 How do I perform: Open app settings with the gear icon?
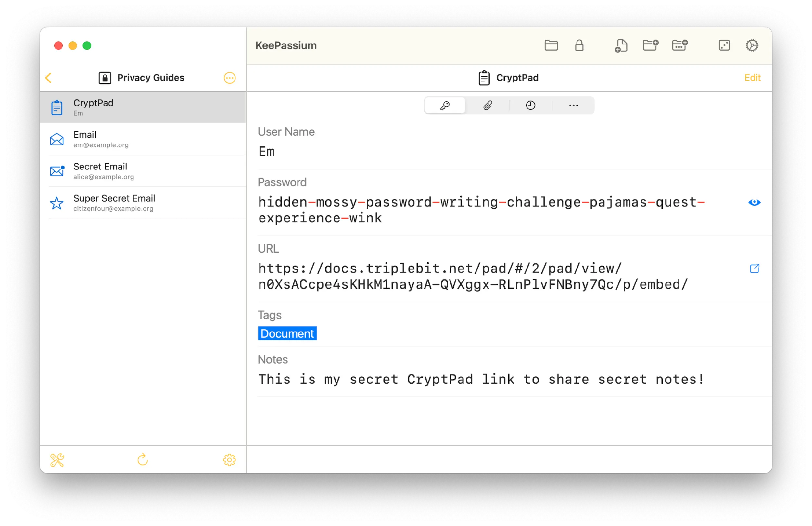(x=753, y=45)
